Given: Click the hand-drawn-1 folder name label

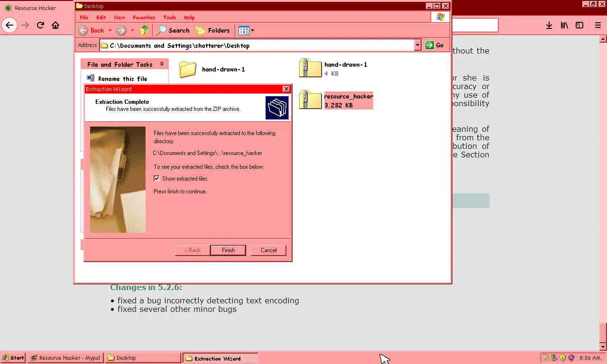Looking at the screenshot, I should click(x=223, y=69).
